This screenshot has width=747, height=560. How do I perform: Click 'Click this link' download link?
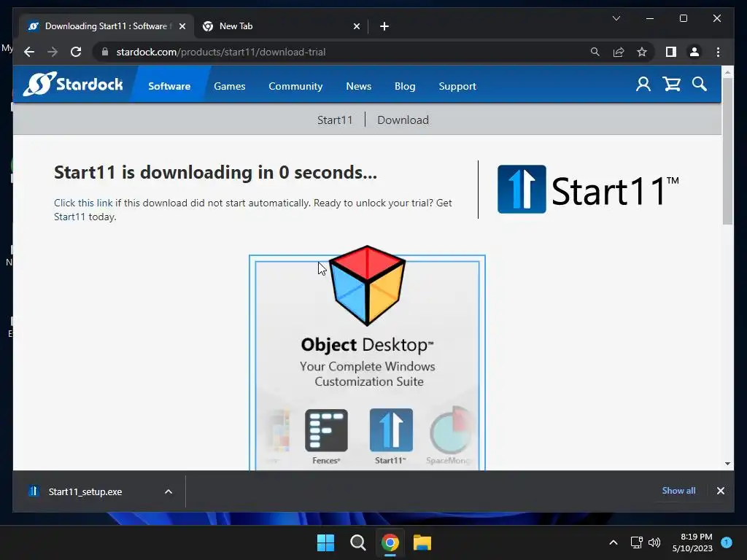click(x=83, y=203)
